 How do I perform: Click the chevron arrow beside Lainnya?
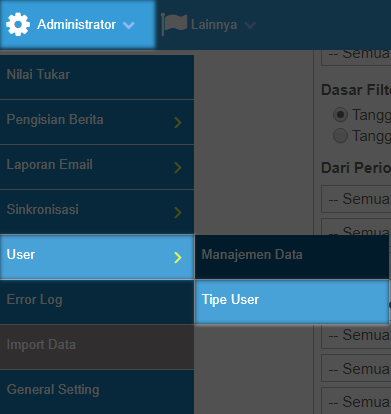[x=250, y=25]
